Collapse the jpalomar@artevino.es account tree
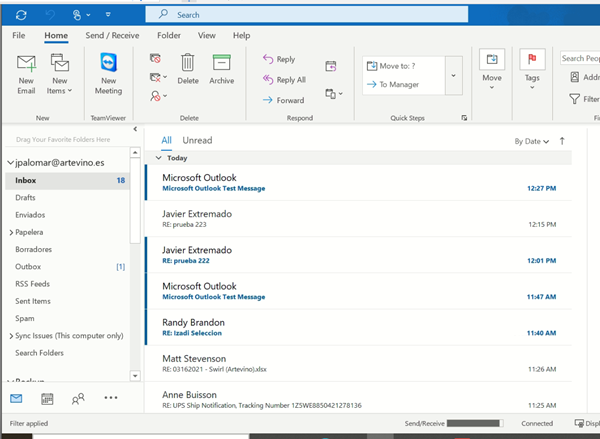The width and height of the screenshot is (600, 439). (x=9, y=162)
